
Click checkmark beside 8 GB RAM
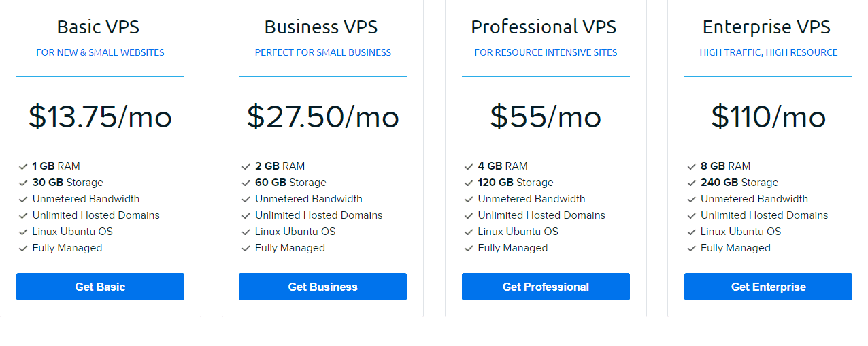692,166
